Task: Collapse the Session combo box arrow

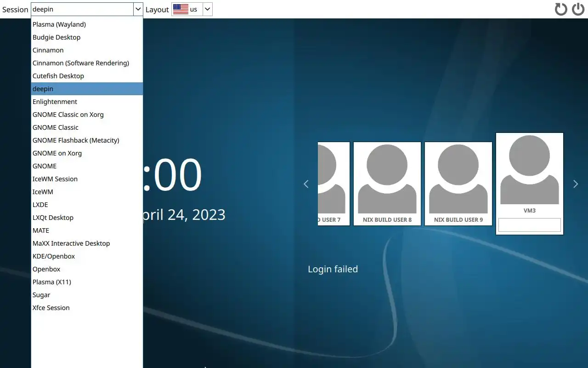Action: point(138,9)
